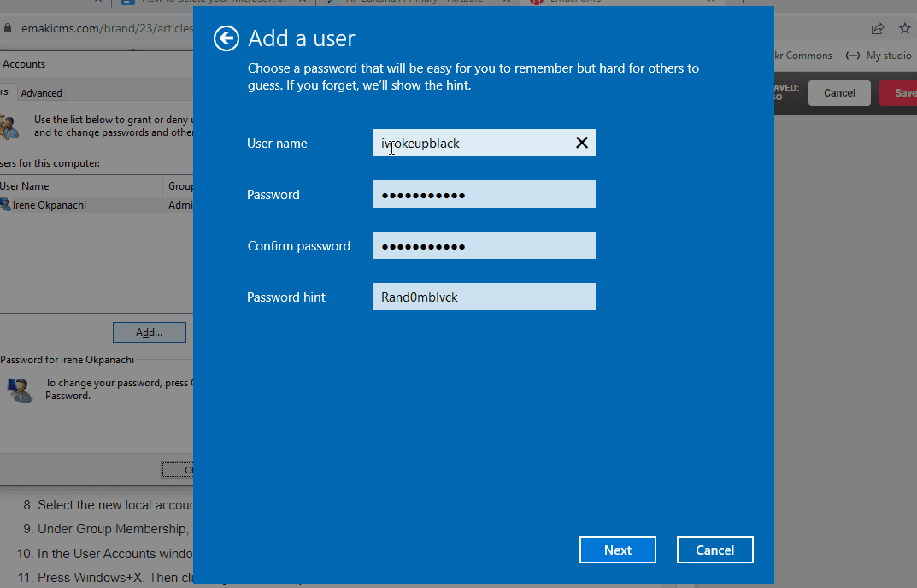Focus the Password input field
Viewport: 917px width, 588px height.
[483, 195]
